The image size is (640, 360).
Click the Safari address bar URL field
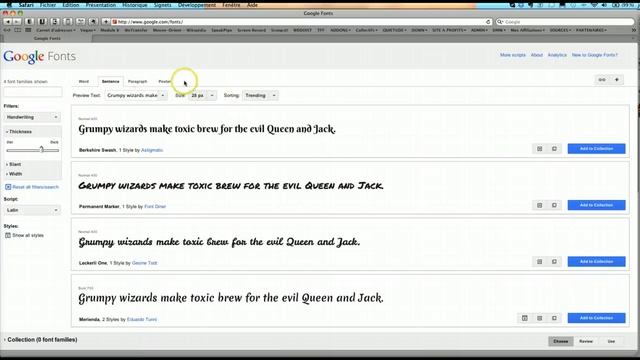click(301, 22)
